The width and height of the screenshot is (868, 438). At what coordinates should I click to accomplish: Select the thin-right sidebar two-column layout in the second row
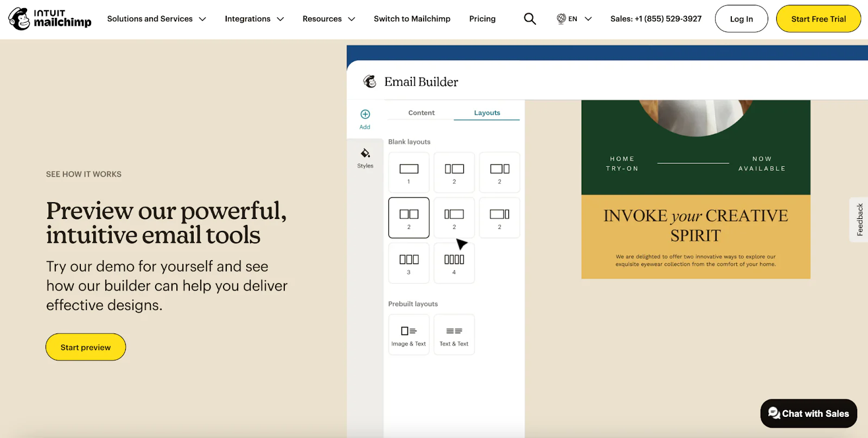click(500, 218)
